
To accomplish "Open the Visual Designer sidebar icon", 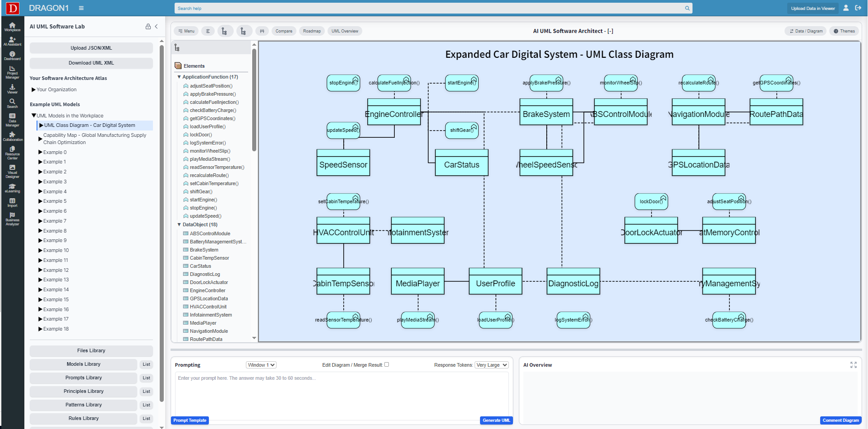I will click(x=12, y=171).
